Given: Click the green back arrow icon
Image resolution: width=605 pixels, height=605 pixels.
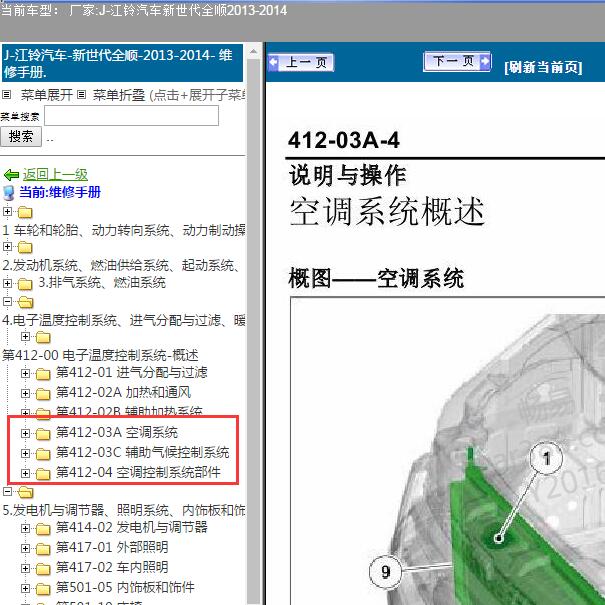Looking at the screenshot, I should point(11,175).
